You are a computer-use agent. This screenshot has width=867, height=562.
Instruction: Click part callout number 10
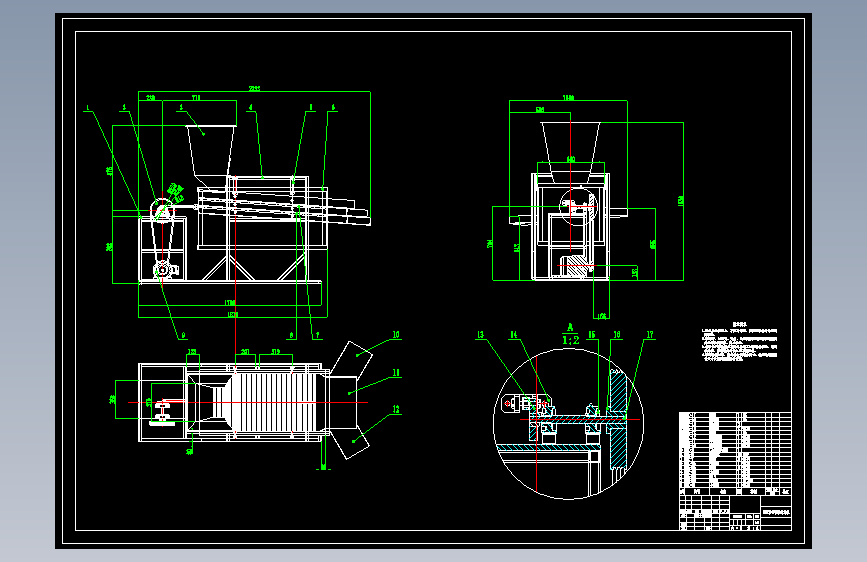click(396, 335)
